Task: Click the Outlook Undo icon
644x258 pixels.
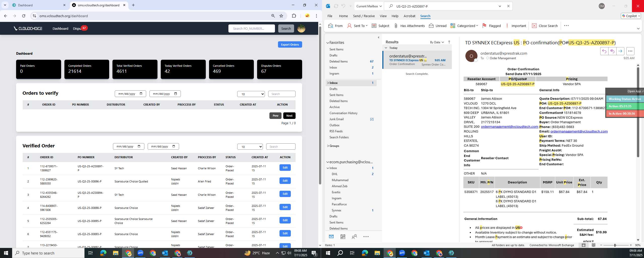Action: 343,6
